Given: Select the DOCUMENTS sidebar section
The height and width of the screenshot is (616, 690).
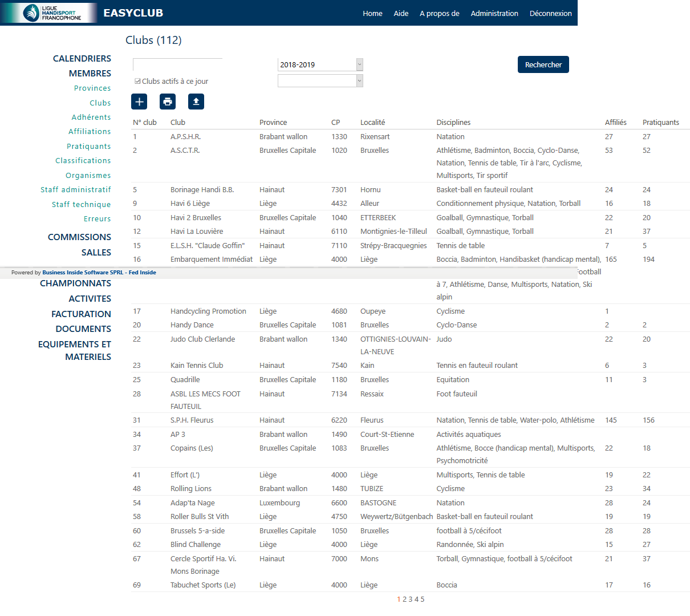Looking at the screenshot, I should tap(83, 329).
